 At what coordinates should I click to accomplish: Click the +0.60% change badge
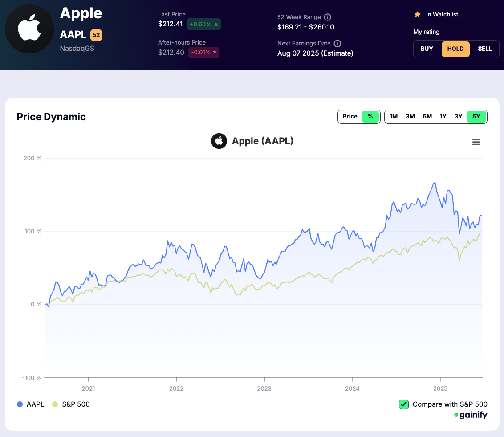coord(204,24)
